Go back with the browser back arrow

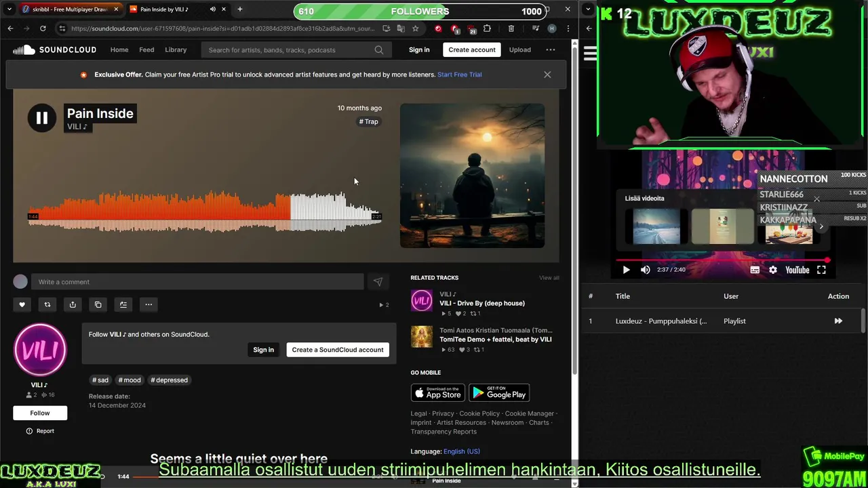[x=10, y=28]
